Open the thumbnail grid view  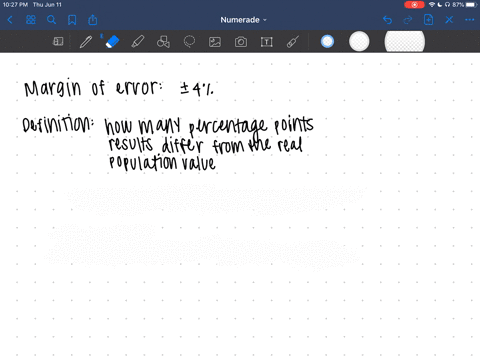(31, 20)
